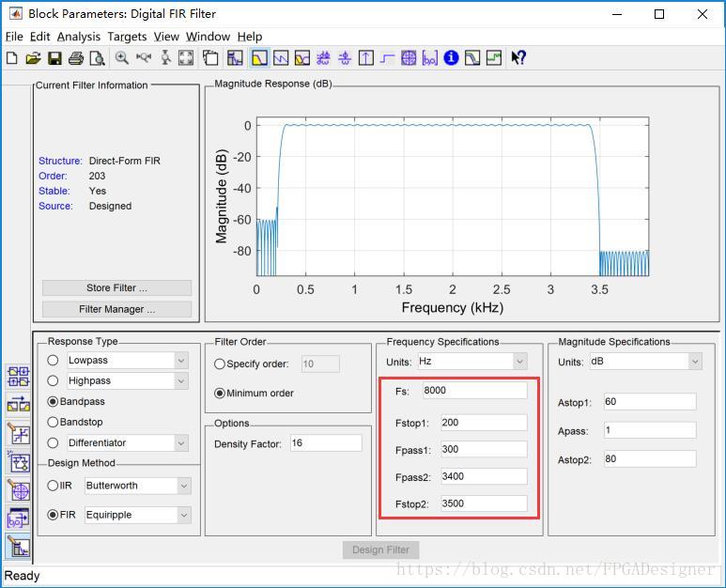Click the New filter design toolbar icon
The width and height of the screenshot is (726, 588).
coord(12,58)
